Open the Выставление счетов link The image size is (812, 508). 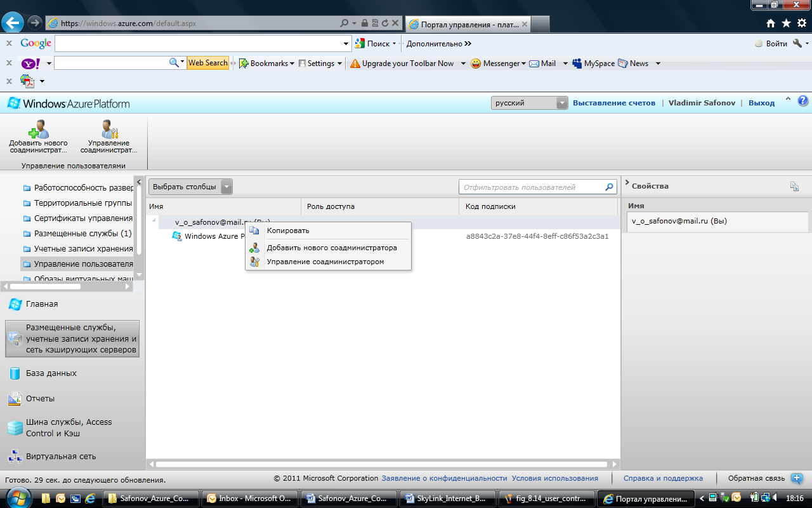tap(614, 103)
